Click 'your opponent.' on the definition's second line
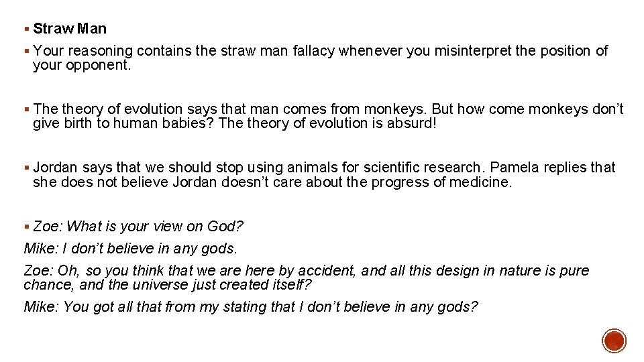The image size is (644, 362). click(82, 65)
